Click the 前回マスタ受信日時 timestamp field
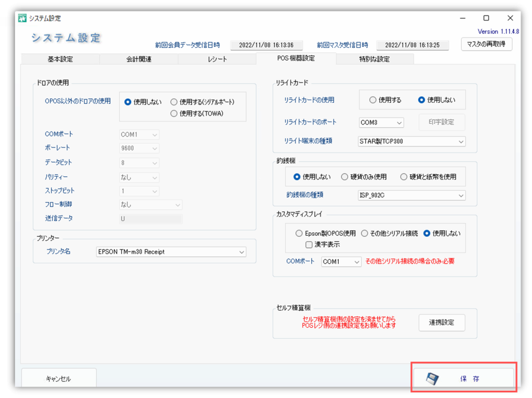 (412, 45)
